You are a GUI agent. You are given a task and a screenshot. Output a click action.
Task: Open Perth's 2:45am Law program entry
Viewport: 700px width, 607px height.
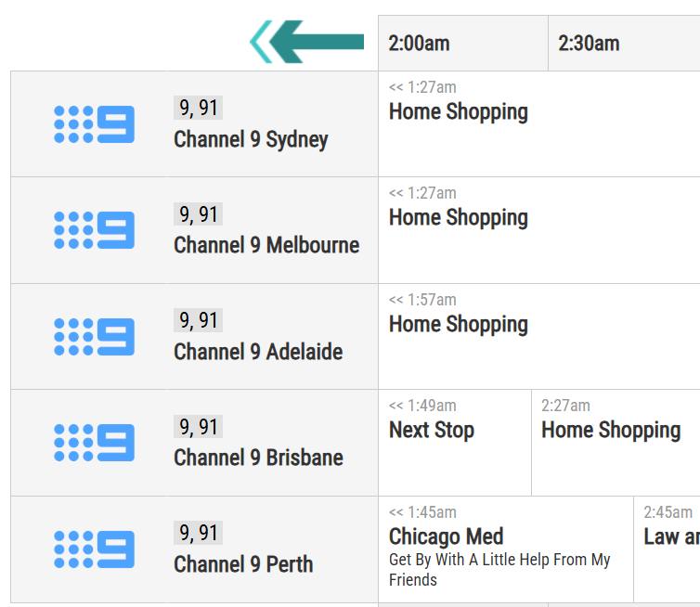pyautogui.click(x=667, y=549)
